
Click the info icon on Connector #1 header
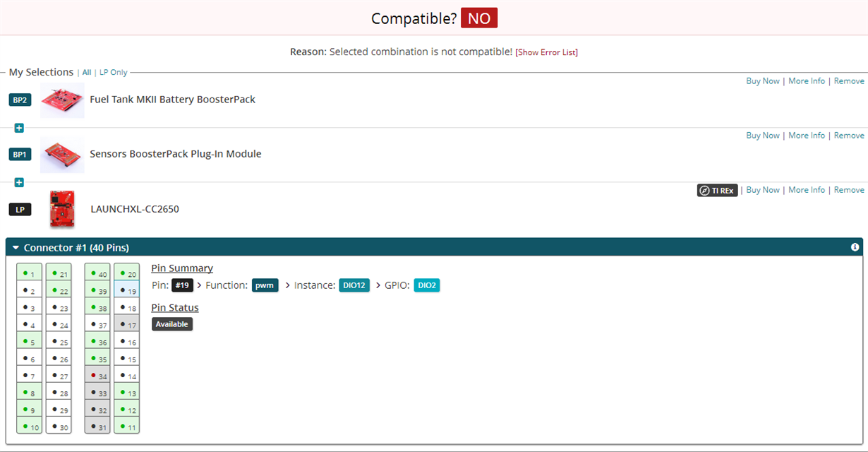pos(855,247)
